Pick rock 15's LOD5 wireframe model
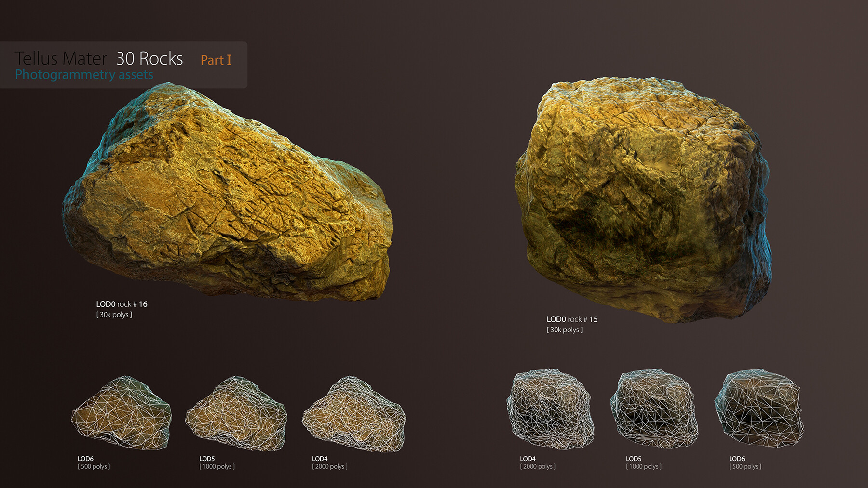The width and height of the screenshot is (868, 488). 654,408
